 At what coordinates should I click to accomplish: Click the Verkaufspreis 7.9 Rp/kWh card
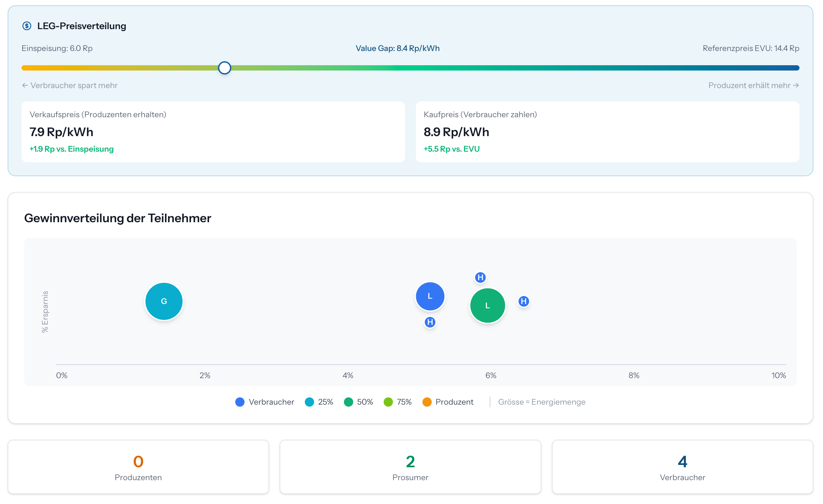point(213,131)
